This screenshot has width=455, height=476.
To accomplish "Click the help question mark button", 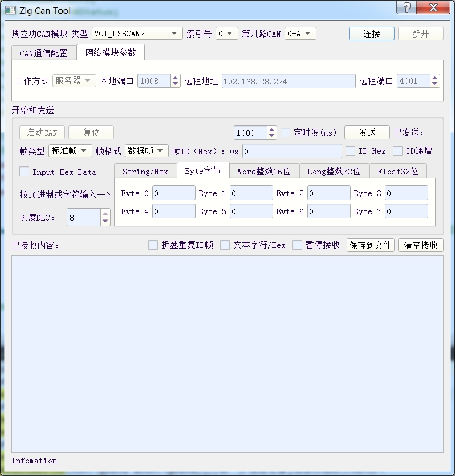I will pyautogui.click(x=407, y=7).
